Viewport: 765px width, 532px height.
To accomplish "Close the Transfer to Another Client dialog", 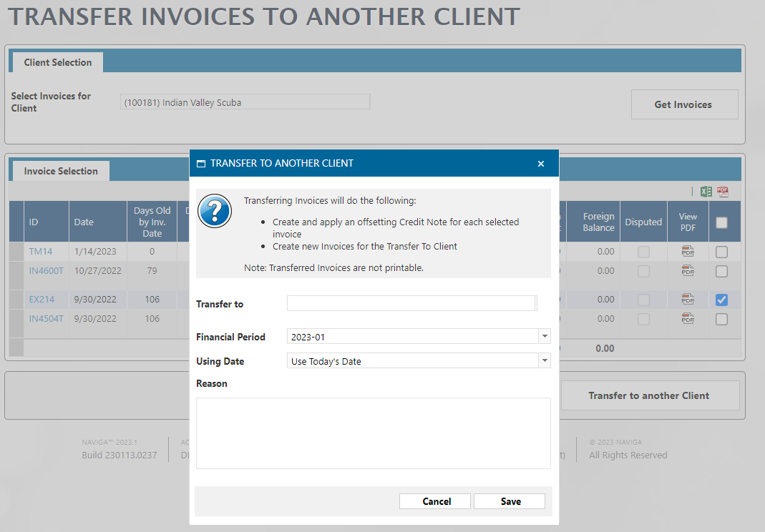I will pos(541,164).
